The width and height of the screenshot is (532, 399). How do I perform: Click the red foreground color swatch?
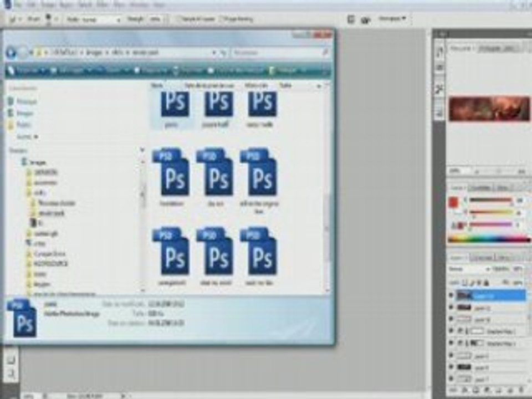click(453, 203)
